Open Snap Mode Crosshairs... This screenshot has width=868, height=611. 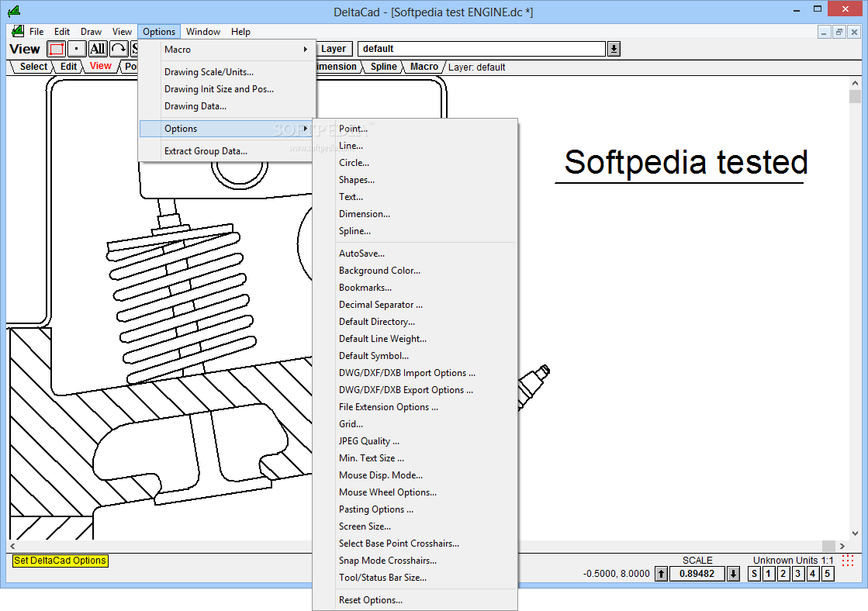pyautogui.click(x=415, y=561)
